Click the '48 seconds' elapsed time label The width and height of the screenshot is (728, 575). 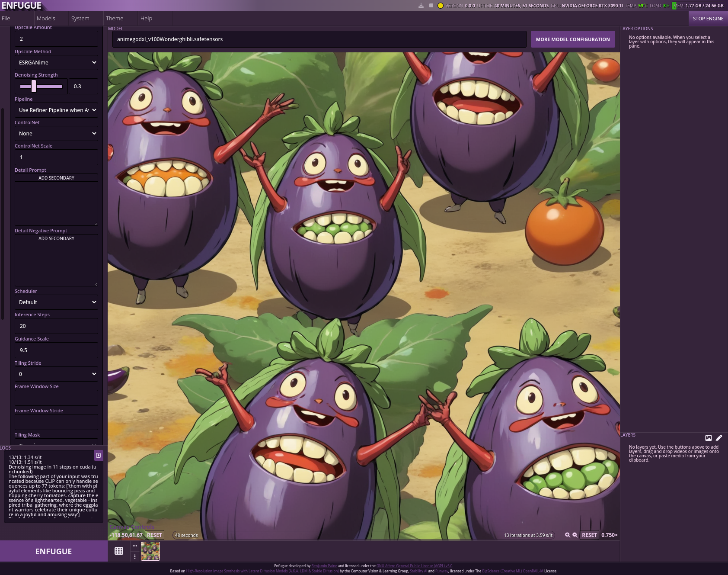[x=186, y=535]
